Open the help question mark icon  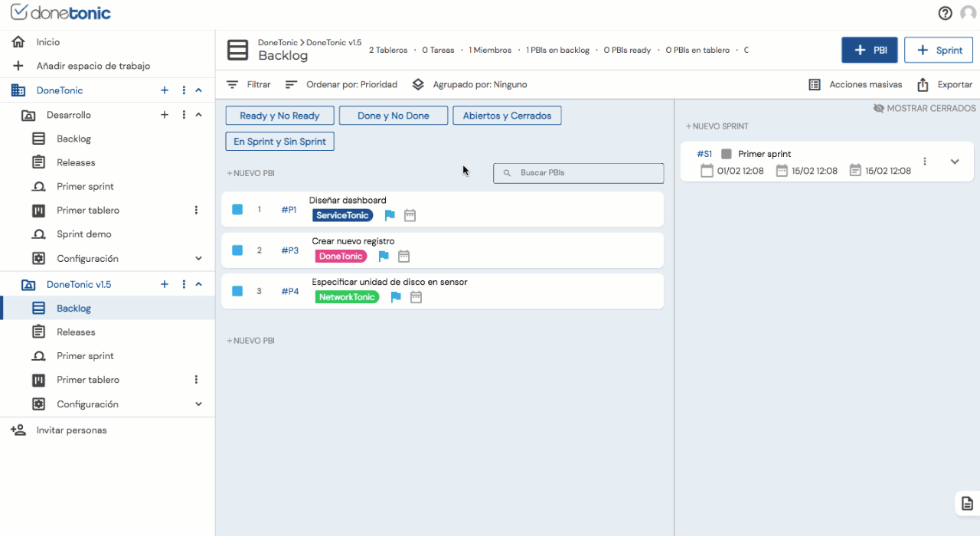click(945, 13)
